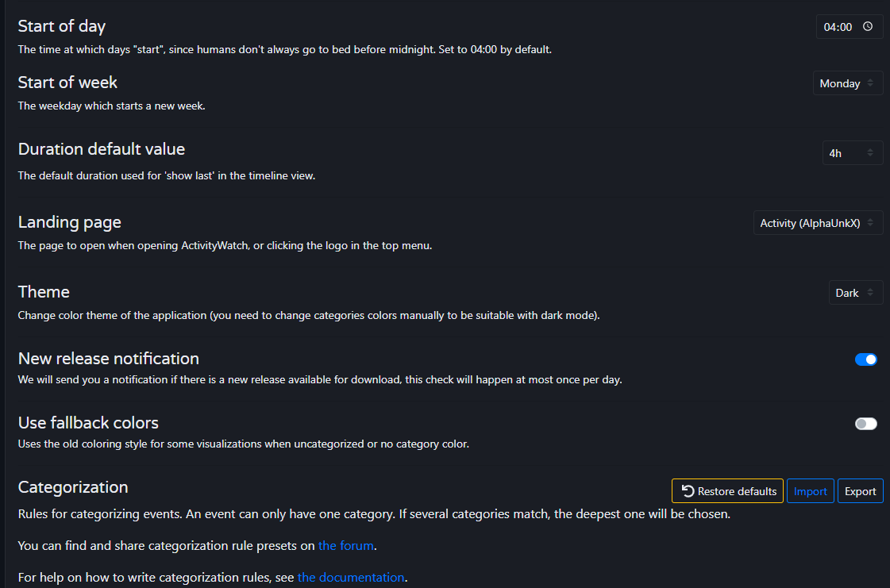Click the Landing page dropdown arrows

870,223
